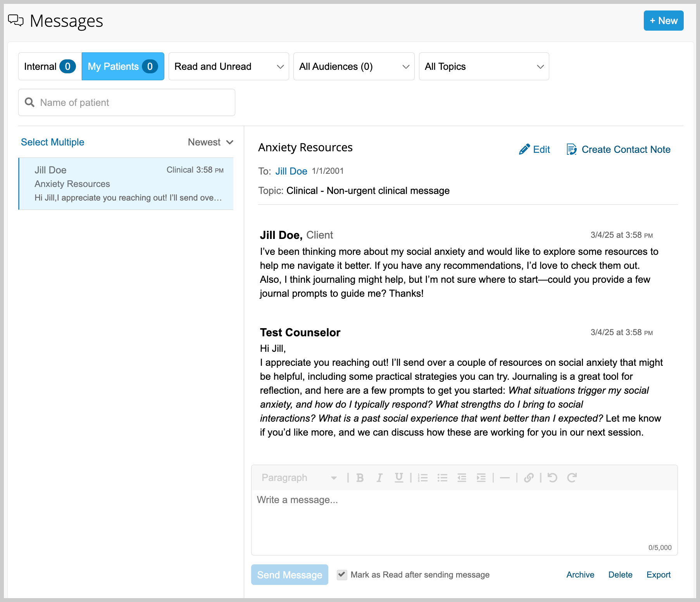This screenshot has width=700, height=602.
Task: Expand the All Audiences filter
Action: (x=354, y=66)
